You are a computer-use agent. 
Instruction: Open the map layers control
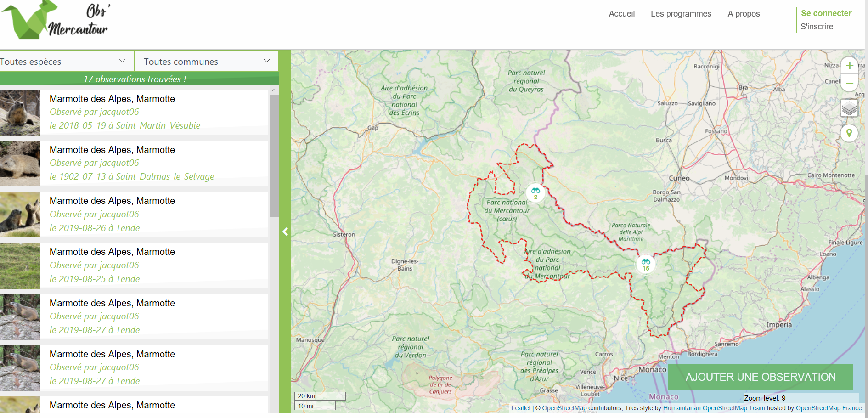click(x=849, y=108)
